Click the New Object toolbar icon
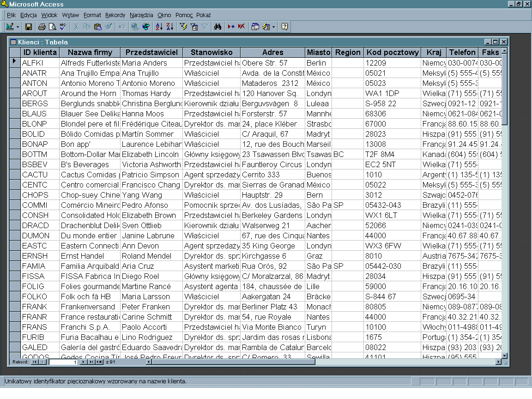The width and height of the screenshot is (532, 399). click(266, 27)
